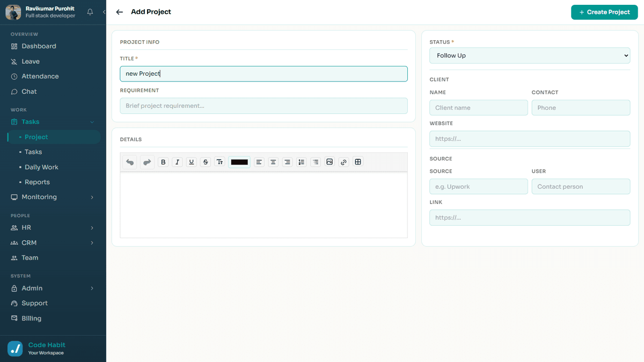Go back using the arrow beside Add Project

(x=120, y=12)
